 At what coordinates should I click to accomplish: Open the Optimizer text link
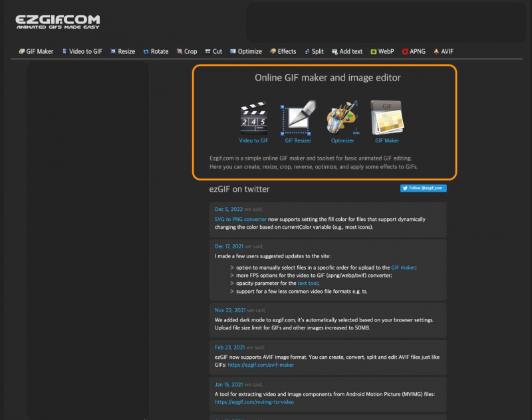(x=342, y=140)
